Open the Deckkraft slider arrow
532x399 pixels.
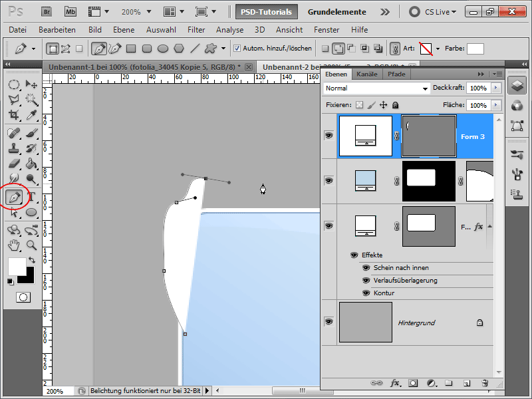click(496, 88)
